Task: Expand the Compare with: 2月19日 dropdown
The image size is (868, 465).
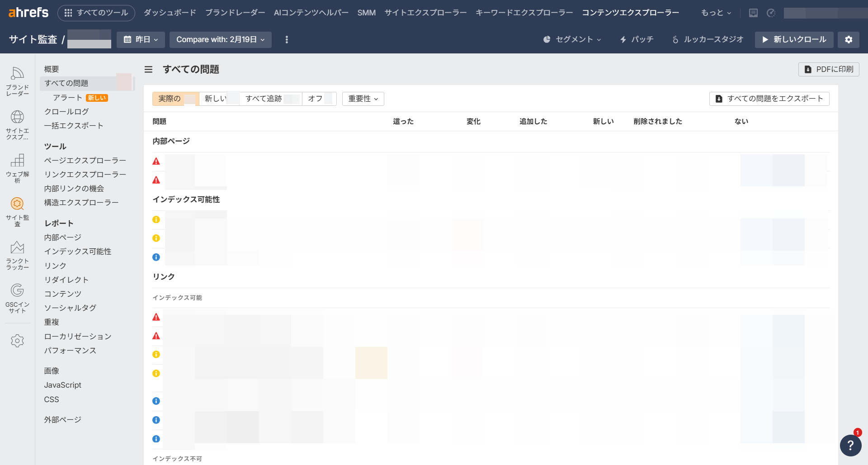Action: [220, 39]
